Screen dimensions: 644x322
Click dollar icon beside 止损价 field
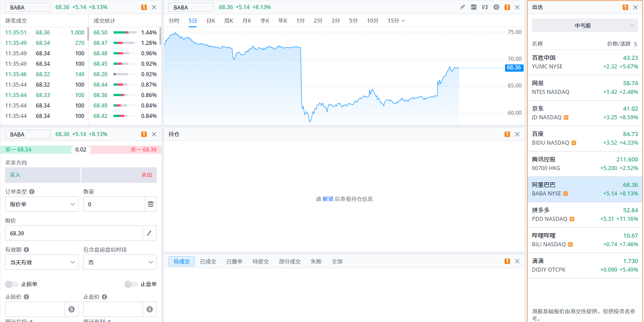coord(71,309)
